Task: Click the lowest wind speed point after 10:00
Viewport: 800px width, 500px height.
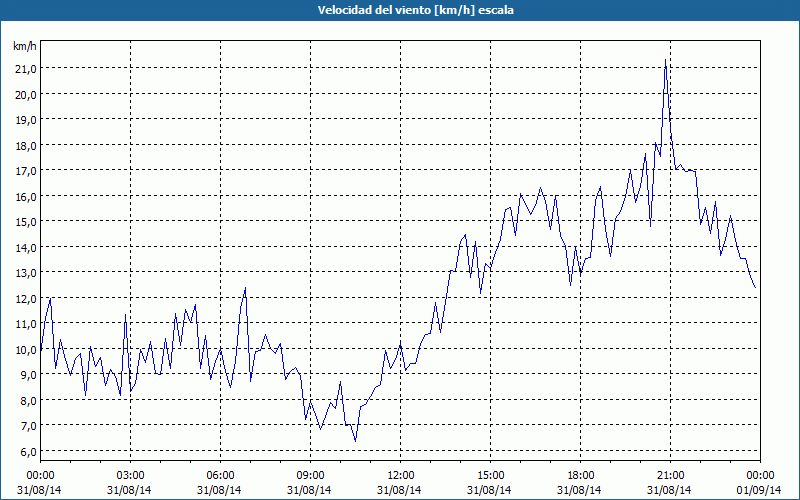Action: 355,440
